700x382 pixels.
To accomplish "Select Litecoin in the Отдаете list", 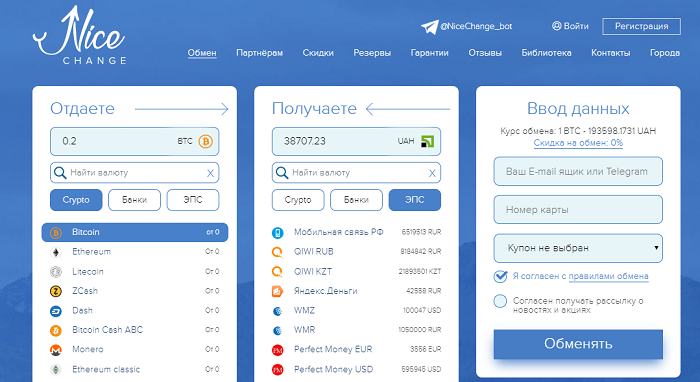I will (x=134, y=272).
